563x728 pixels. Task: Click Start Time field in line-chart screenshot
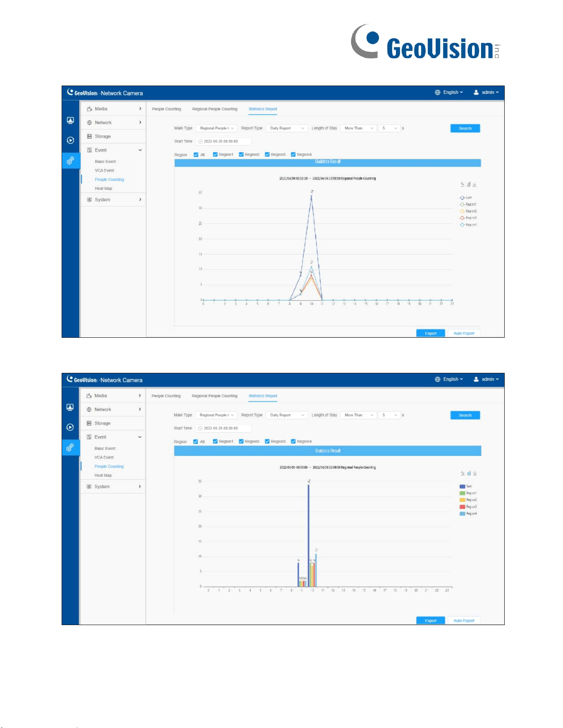tap(224, 141)
